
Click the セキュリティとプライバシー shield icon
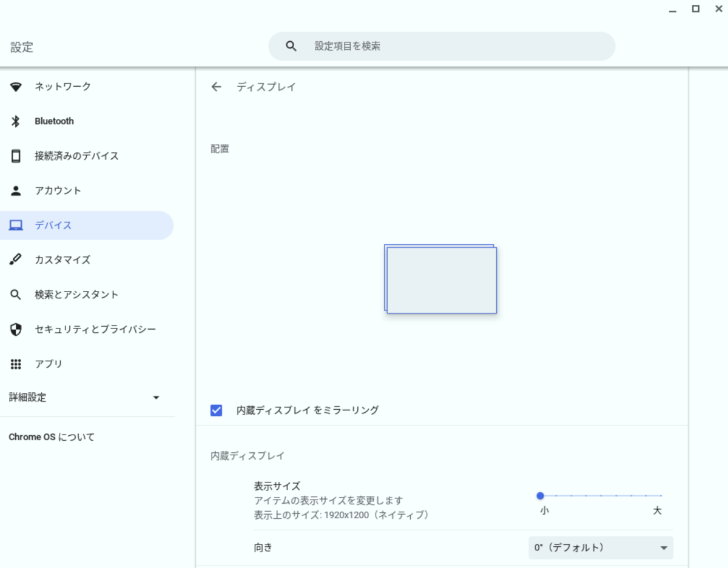(16, 329)
